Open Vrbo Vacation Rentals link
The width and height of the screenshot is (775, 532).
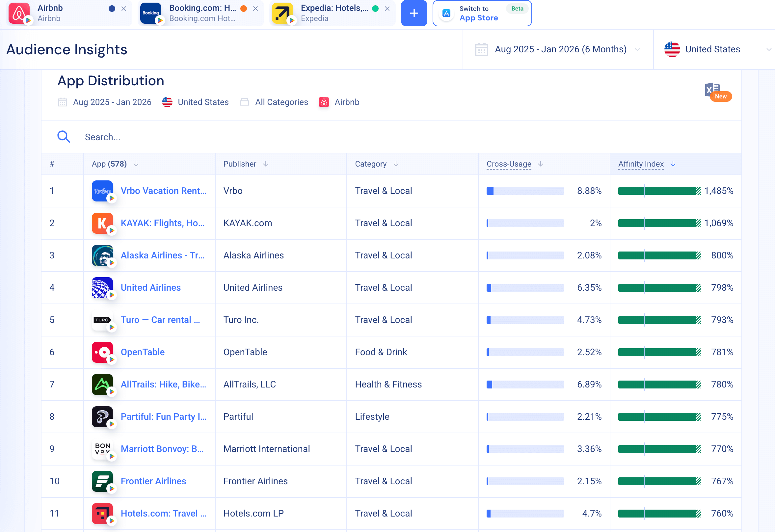click(x=163, y=191)
